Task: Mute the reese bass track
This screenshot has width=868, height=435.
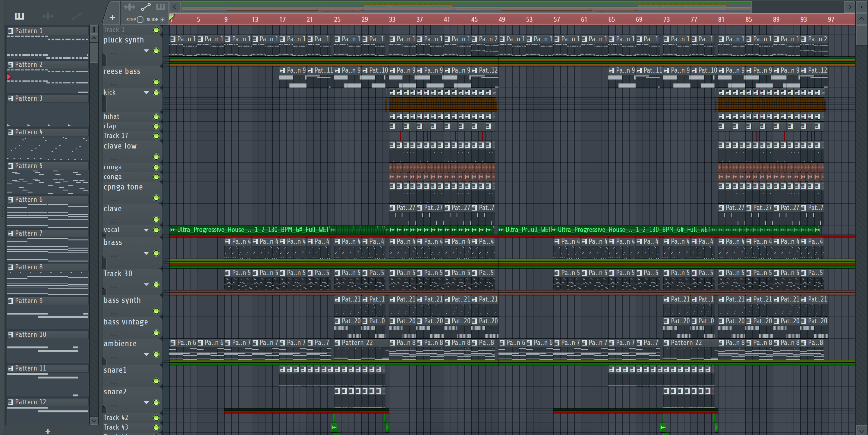Action: point(156,82)
